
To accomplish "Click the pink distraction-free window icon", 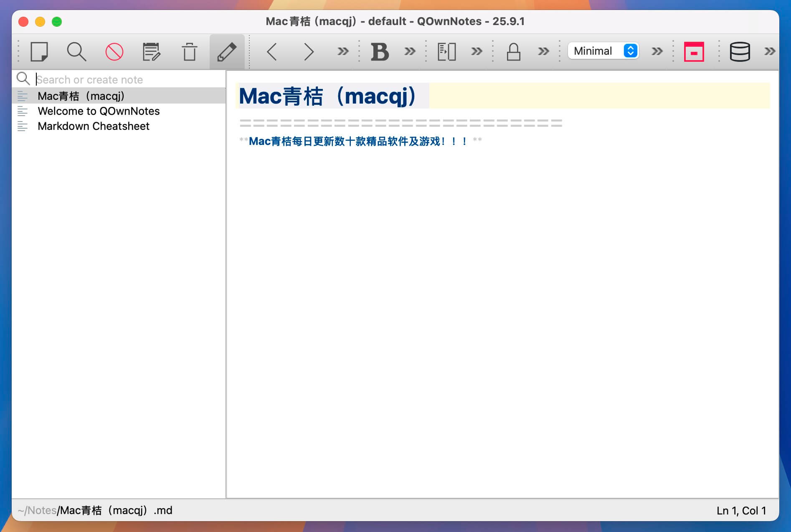I will tap(694, 52).
